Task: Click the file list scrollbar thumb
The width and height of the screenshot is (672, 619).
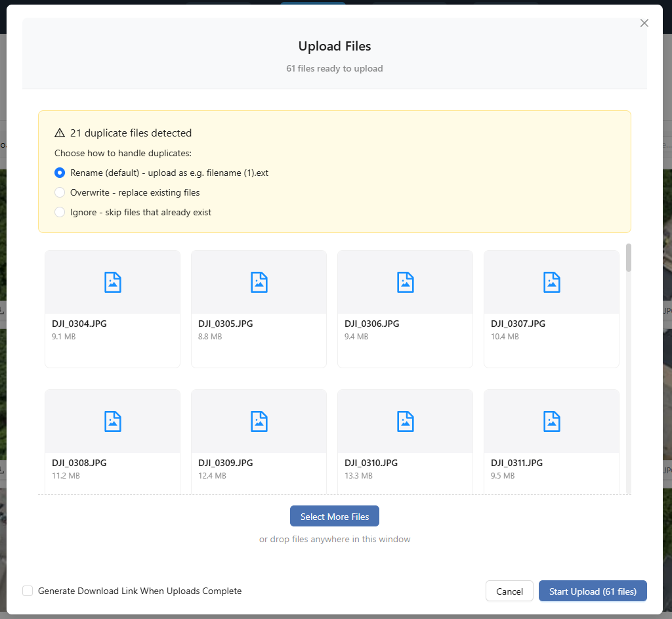Action: (628, 257)
